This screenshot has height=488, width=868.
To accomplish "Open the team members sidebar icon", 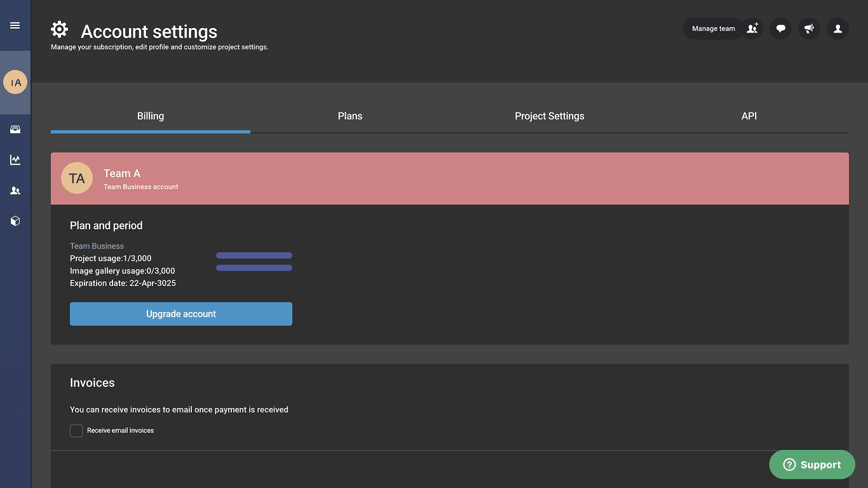I will pyautogui.click(x=15, y=191).
